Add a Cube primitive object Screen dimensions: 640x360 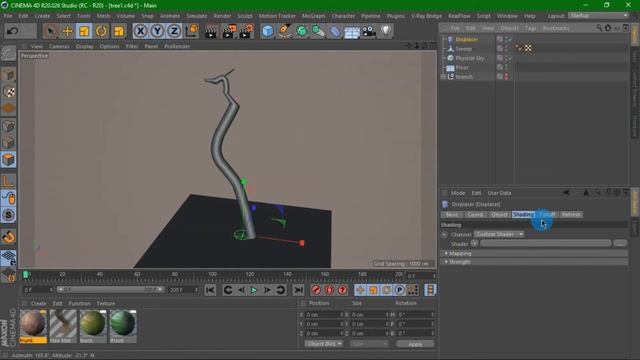point(268,31)
